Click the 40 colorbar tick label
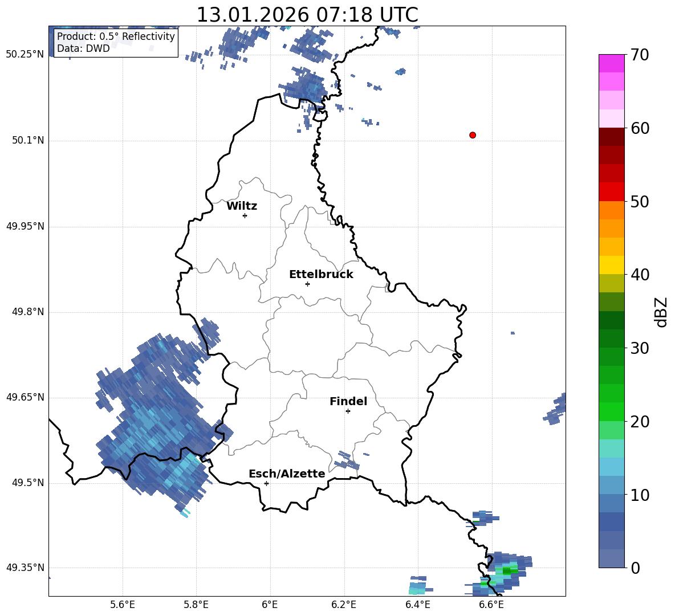Screen dimensions: 675x616 pyautogui.click(x=640, y=275)
